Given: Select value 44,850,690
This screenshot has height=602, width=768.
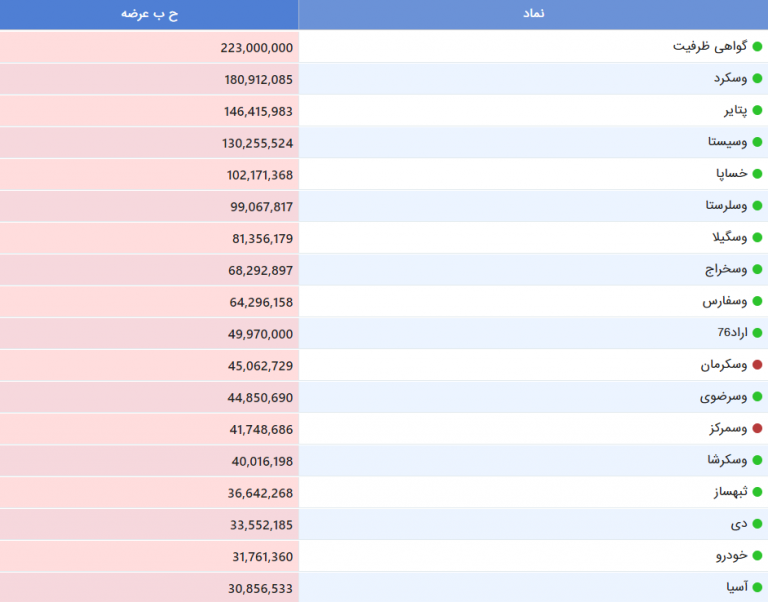Looking at the screenshot, I should tap(260, 398).
